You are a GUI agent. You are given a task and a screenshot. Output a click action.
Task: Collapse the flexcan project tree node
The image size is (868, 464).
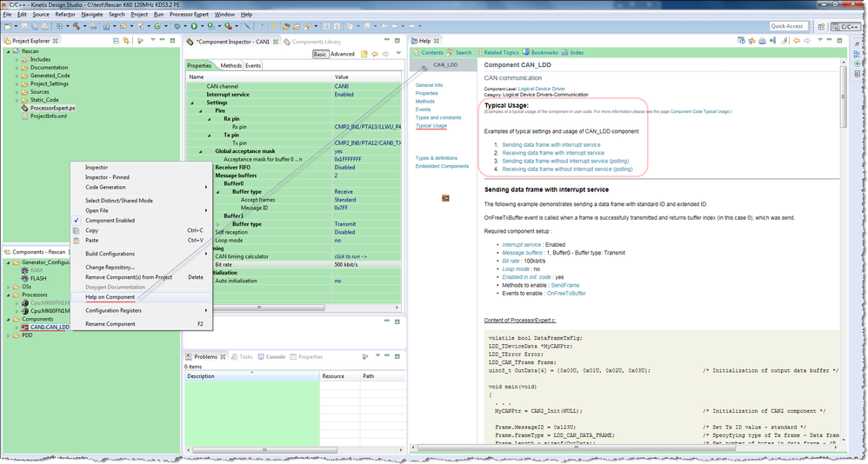pos(8,51)
